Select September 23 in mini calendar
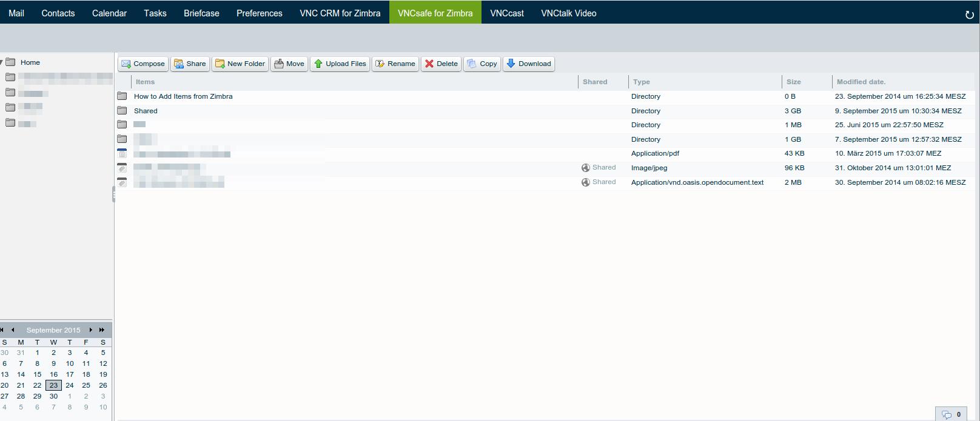Image resolution: width=980 pixels, height=421 pixels. (53, 385)
